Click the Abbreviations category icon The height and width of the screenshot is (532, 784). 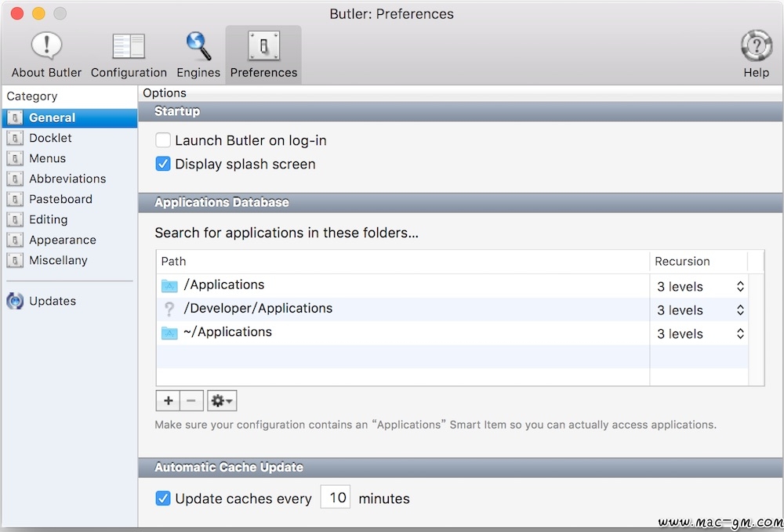point(15,179)
